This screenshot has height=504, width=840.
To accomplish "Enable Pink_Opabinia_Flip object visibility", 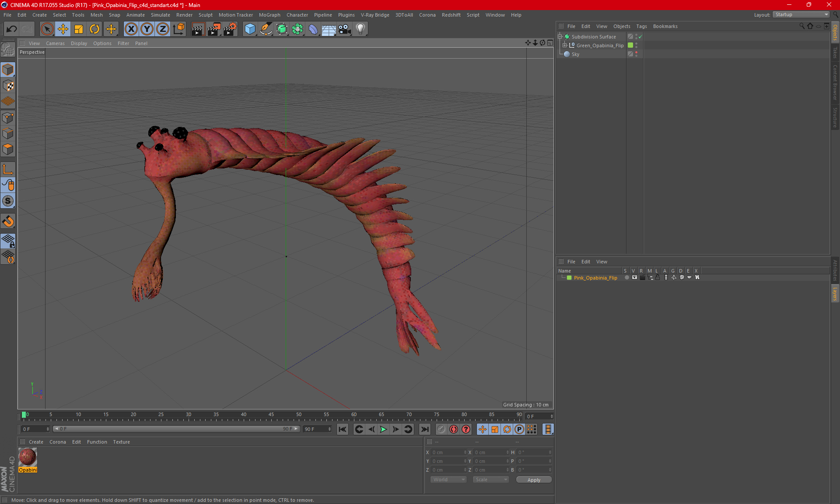I will pyautogui.click(x=633, y=277).
